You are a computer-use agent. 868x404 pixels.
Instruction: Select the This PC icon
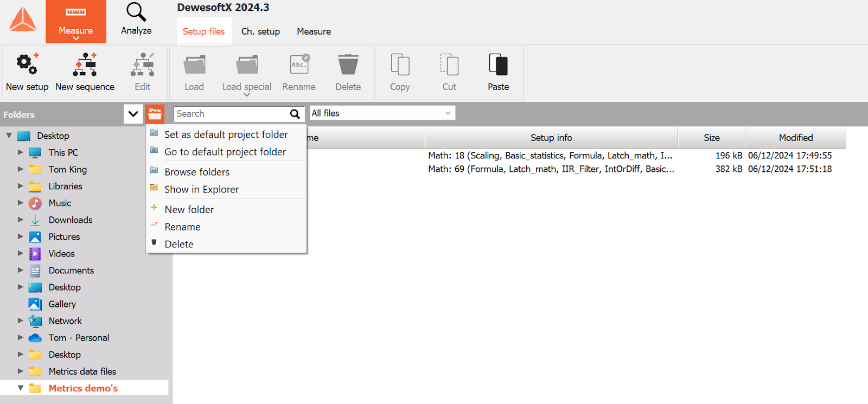pos(35,152)
